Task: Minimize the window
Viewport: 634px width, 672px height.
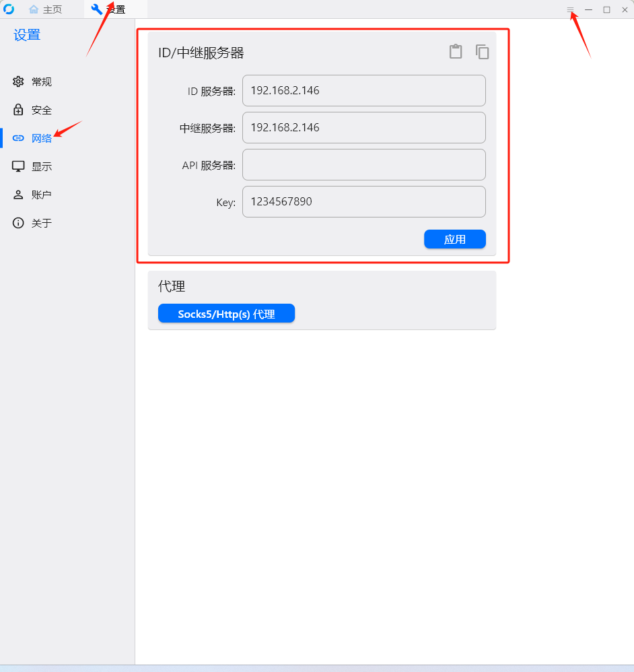Action: coord(589,9)
